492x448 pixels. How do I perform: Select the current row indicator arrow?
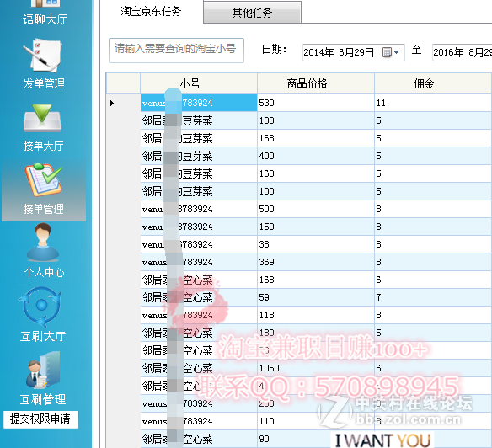pos(111,103)
